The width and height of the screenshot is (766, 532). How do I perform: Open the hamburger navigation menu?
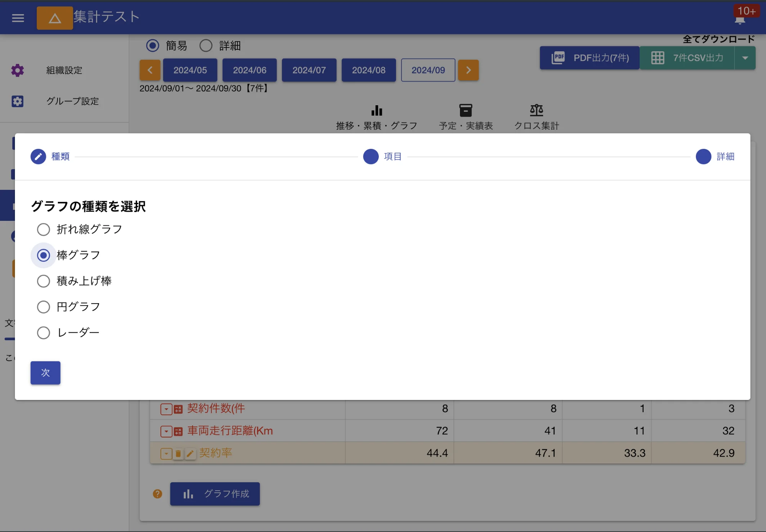(18, 18)
